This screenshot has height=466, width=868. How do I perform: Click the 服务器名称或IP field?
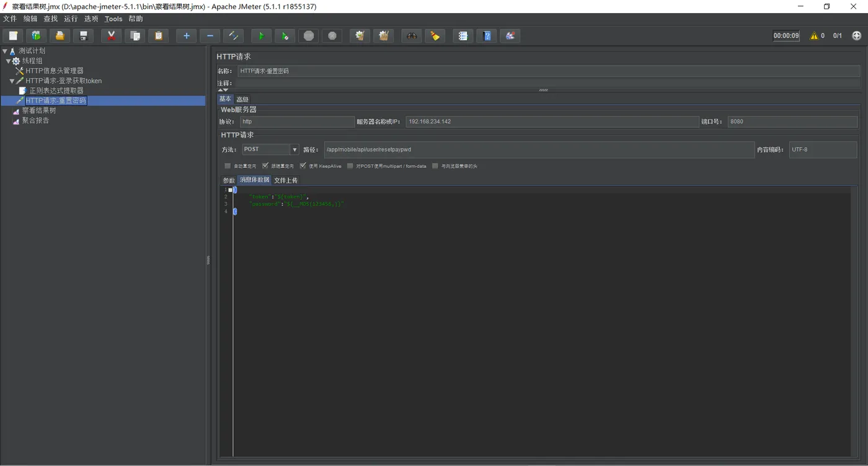pos(552,122)
